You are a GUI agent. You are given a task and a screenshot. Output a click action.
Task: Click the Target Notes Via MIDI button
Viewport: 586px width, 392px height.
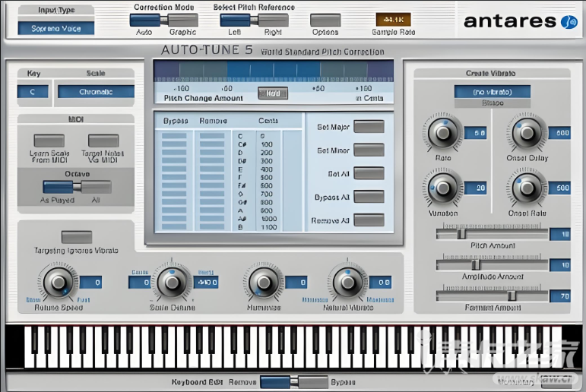[103, 141]
